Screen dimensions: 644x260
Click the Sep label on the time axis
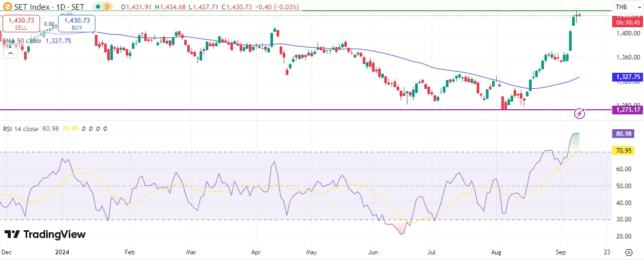pyautogui.click(x=561, y=252)
